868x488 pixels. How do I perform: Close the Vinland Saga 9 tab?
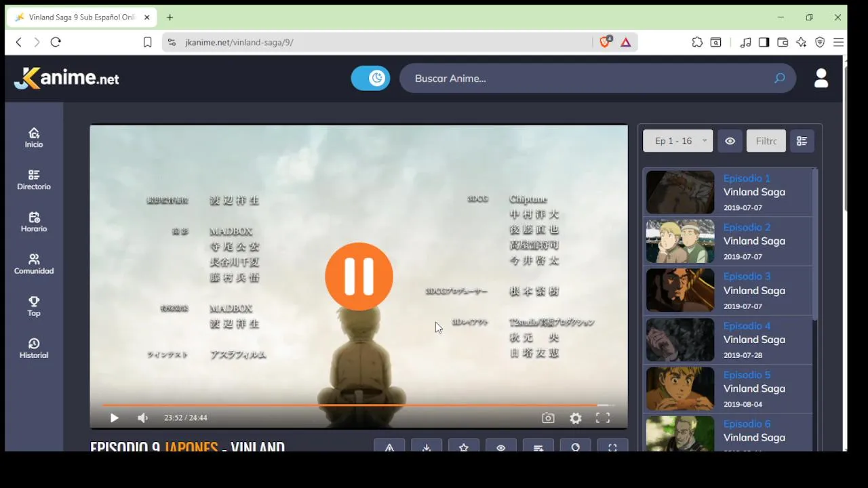pos(147,17)
